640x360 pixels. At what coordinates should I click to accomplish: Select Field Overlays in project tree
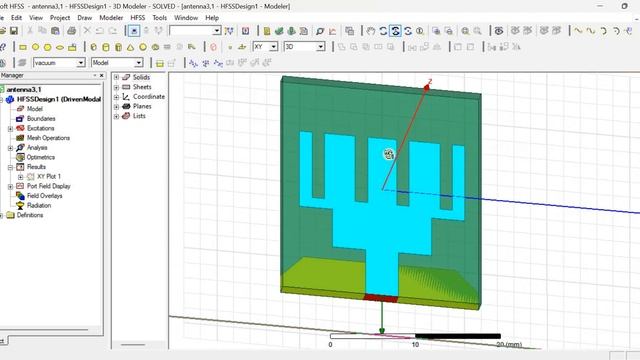tap(44, 196)
